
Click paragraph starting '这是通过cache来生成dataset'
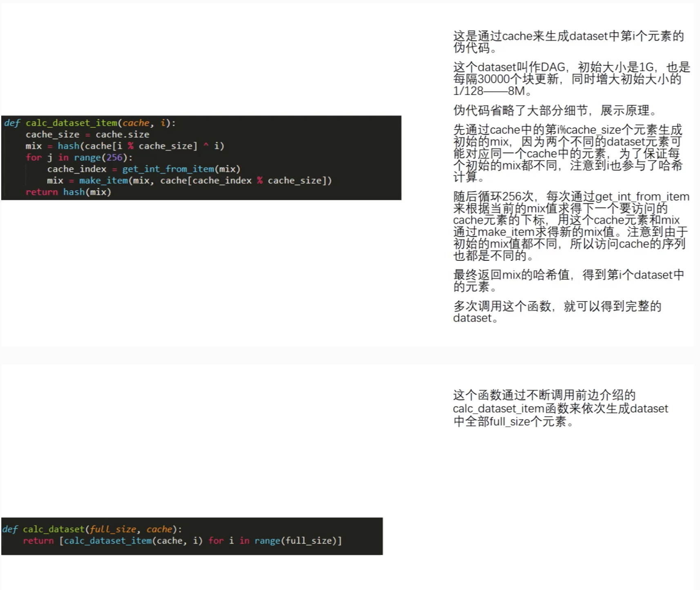pos(568,42)
